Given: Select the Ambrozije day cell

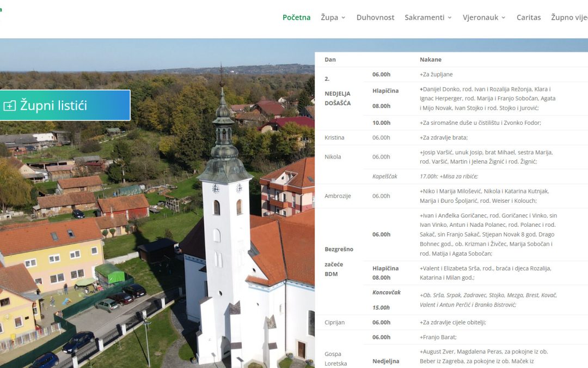Looking at the screenshot, I should (x=338, y=196).
